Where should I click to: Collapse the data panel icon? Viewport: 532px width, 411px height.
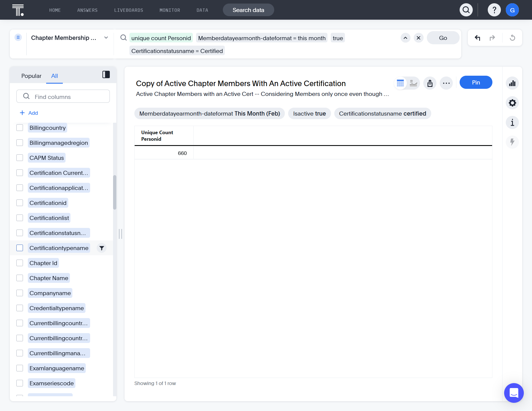click(x=106, y=75)
